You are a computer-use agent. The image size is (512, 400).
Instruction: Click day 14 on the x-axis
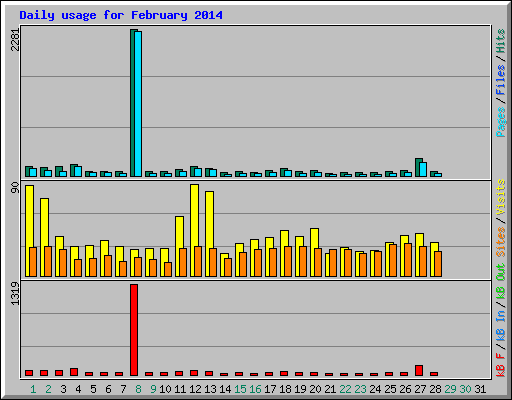[225, 389]
